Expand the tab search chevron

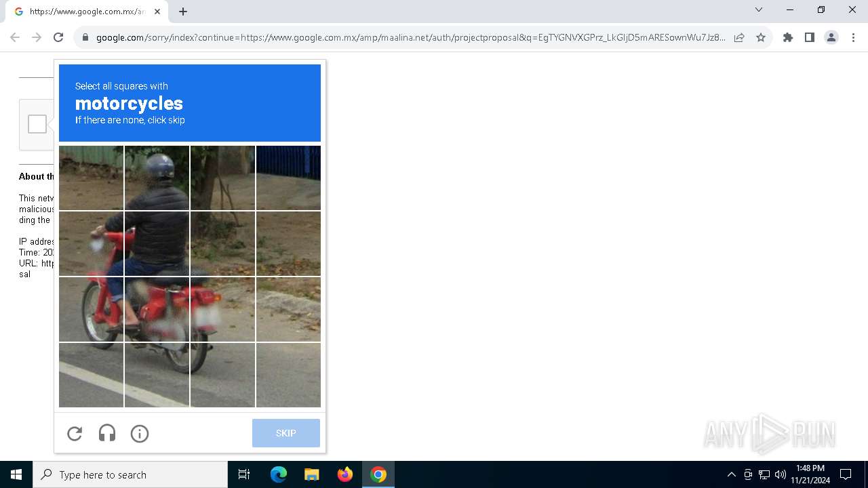click(759, 9)
